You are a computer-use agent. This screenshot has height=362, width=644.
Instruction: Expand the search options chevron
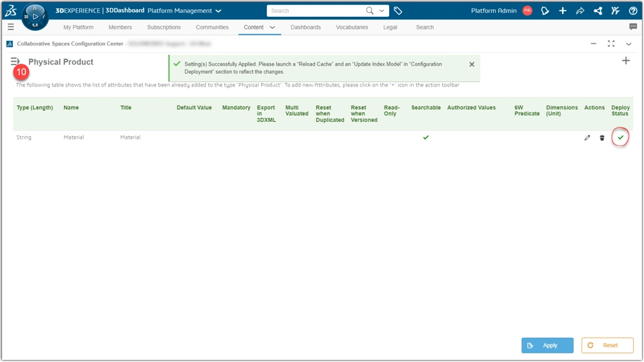click(382, 11)
